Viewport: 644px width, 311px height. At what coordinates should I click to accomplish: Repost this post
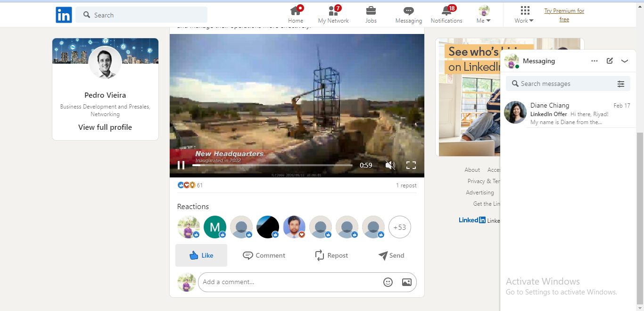point(331,255)
